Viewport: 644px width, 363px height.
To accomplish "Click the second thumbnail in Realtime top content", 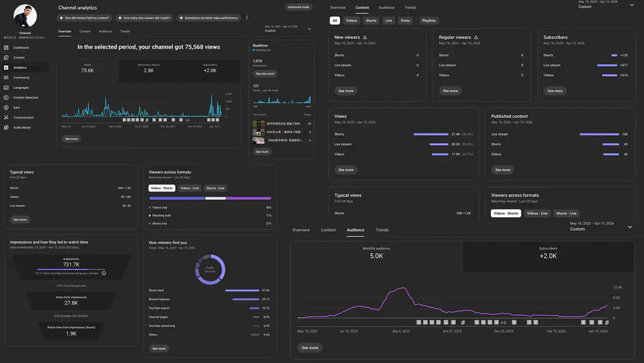I will point(258,132).
